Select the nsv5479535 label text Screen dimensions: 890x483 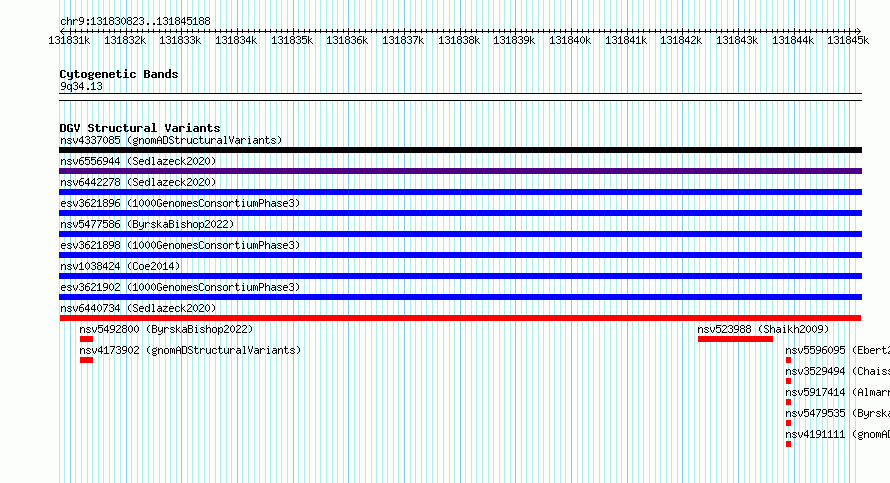[837, 413]
